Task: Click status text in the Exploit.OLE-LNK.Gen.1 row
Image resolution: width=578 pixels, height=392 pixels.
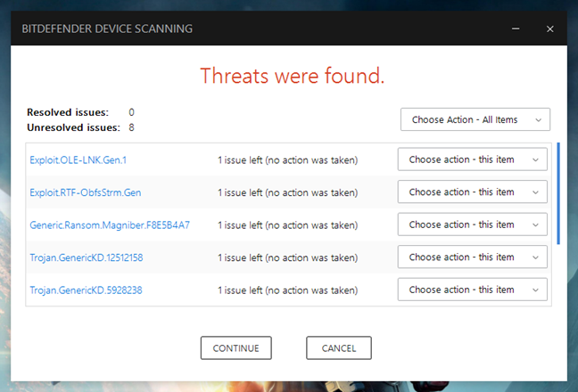Action: tap(287, 160)
